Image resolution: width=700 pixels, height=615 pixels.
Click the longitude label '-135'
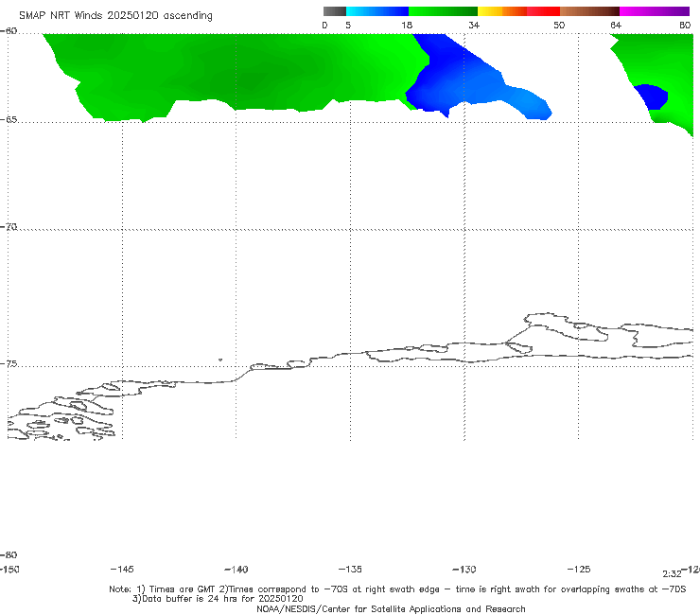(350, 570)
